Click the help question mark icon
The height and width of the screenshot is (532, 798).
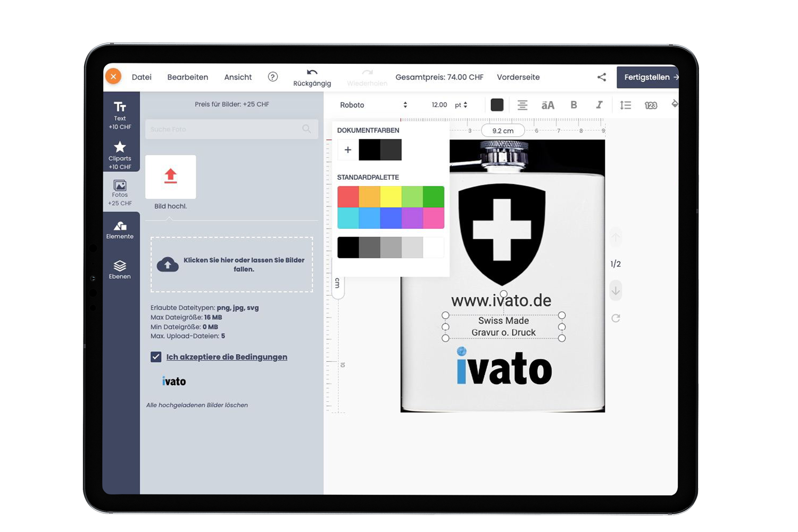click(273, 77)
